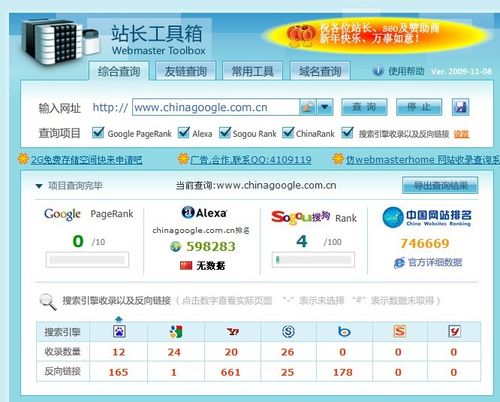Click Google backlinks count 1
Screen dimensions: 500x402
coord(174,372)
